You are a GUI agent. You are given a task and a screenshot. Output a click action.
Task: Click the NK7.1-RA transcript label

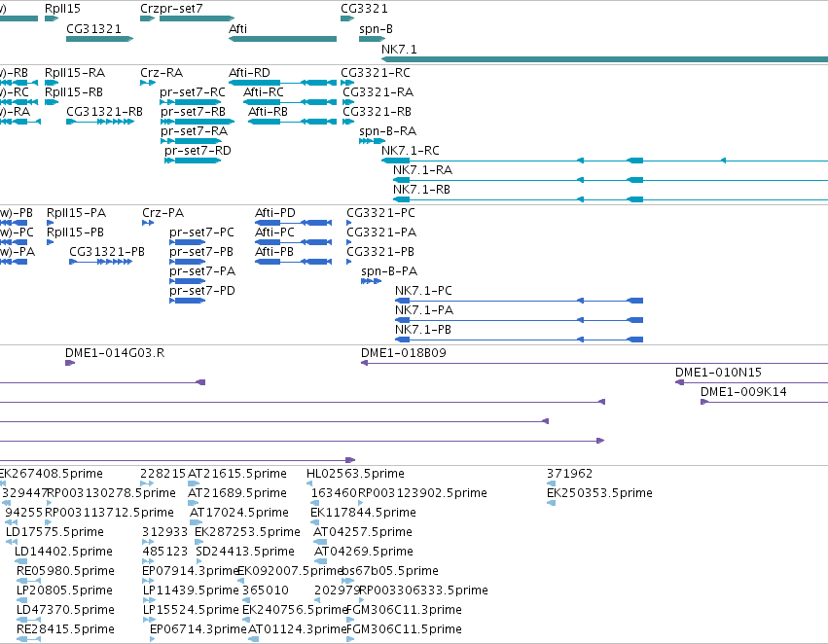(422, 170)
